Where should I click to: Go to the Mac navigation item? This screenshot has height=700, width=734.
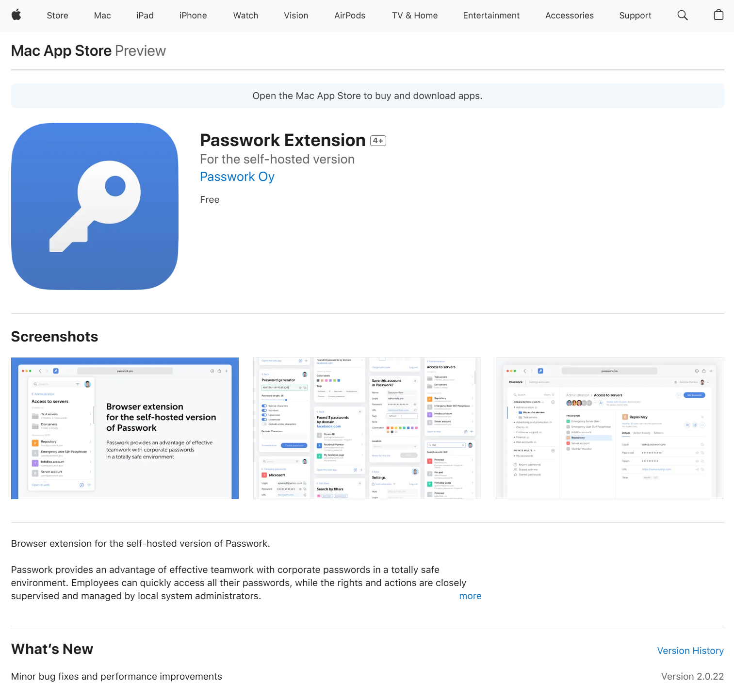(102, 16)
